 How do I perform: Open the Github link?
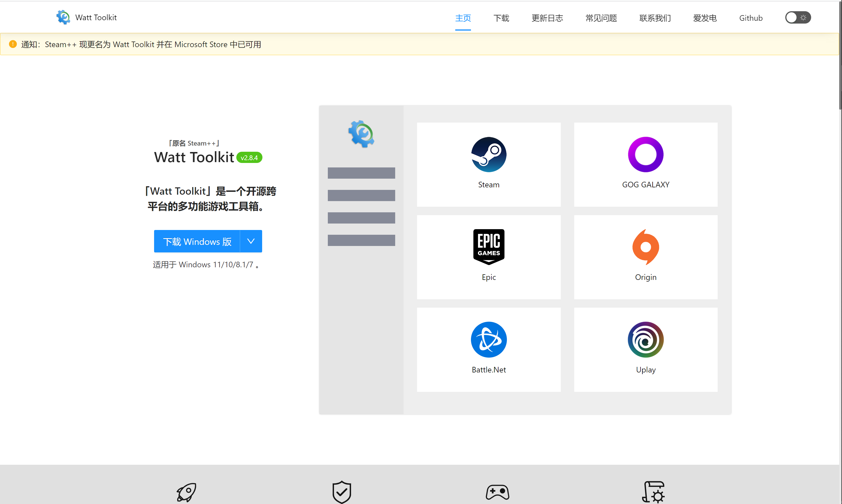(x=751, y=18)
